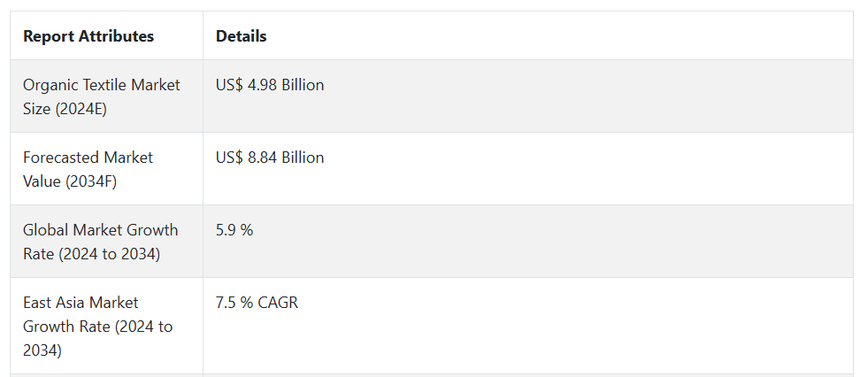Click the US$ 4.98 Billion value

tap(270, 85)
